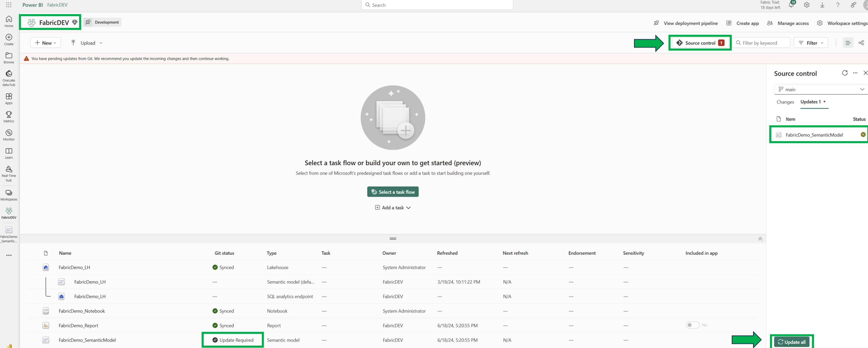Open FabricDemo_LH SQL analytics endpoint
The width and height of the screenshot is (868, 348).
pos(90,296)
